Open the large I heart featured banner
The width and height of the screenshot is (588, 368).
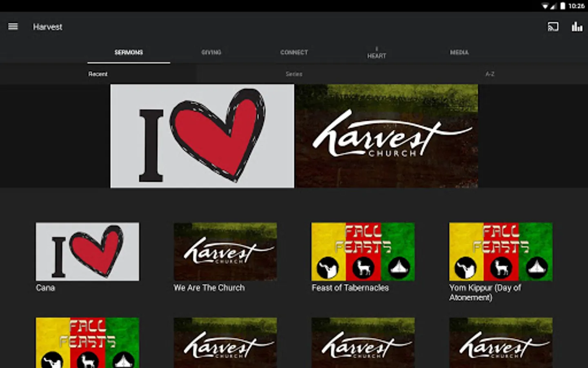[x=202, y=136]
